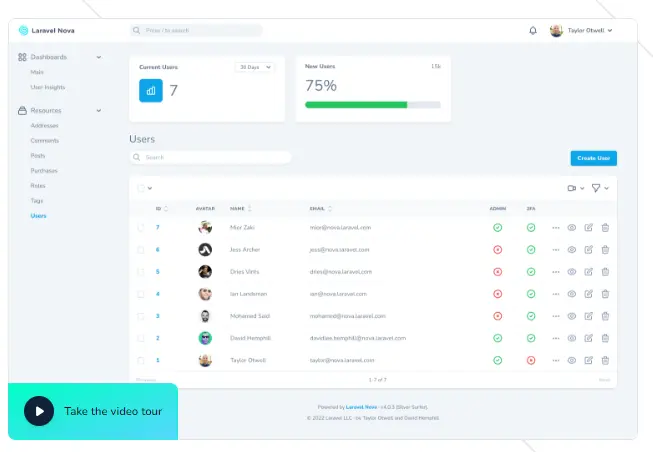Delete the Dries Vints user row
The height and width of the screenshot is (452, 653).
tap(605, 272)
